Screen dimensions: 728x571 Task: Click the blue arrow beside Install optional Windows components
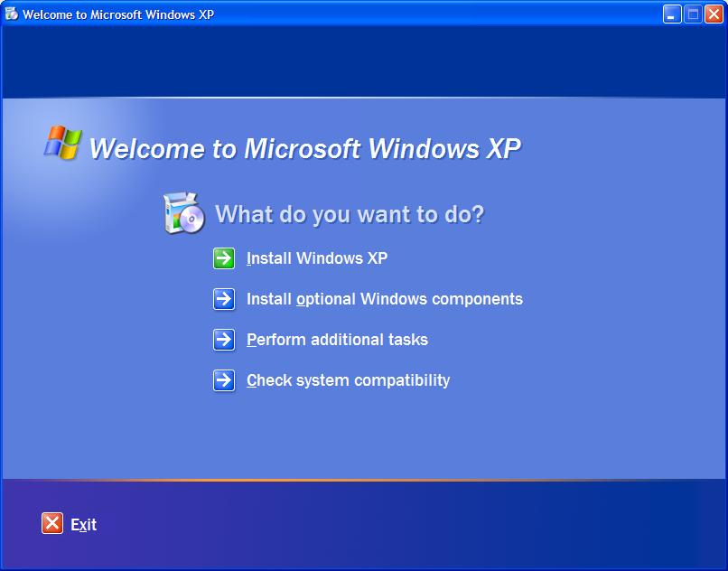pyautogui.click(x=224, y=299)
